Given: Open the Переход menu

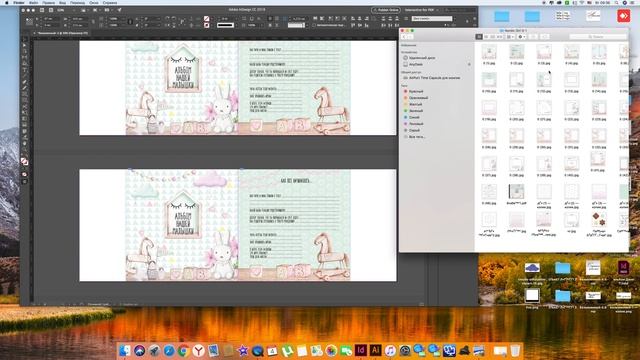Looking at the screenshot, I should (x=78, y=2).
